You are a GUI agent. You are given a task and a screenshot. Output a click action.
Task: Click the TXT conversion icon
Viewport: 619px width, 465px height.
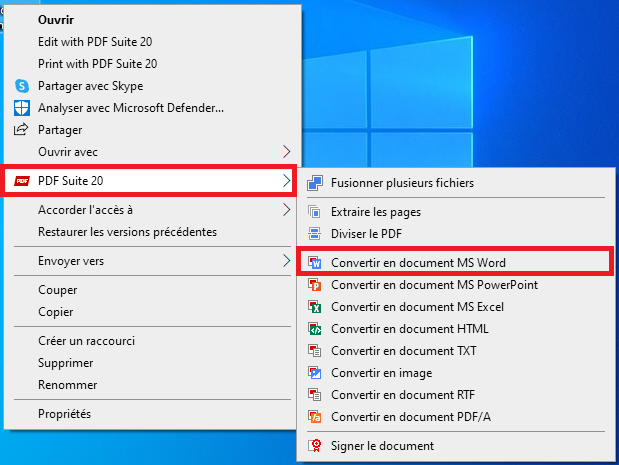(315, 351)
